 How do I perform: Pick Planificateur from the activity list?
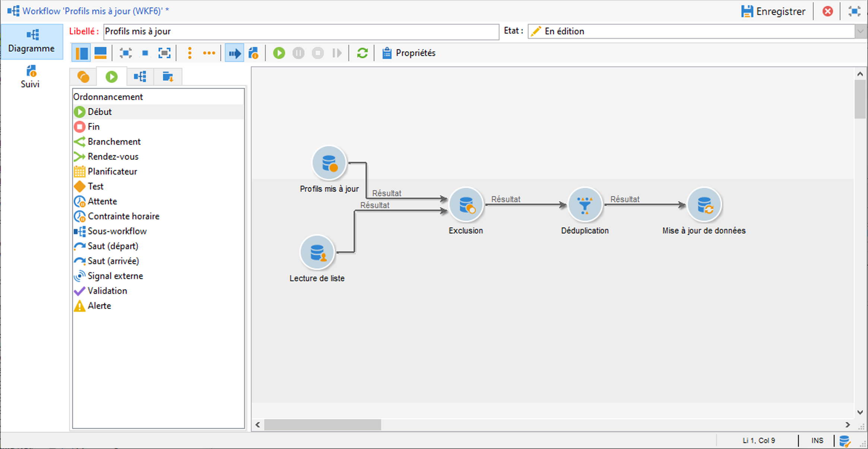coord(112,171)
